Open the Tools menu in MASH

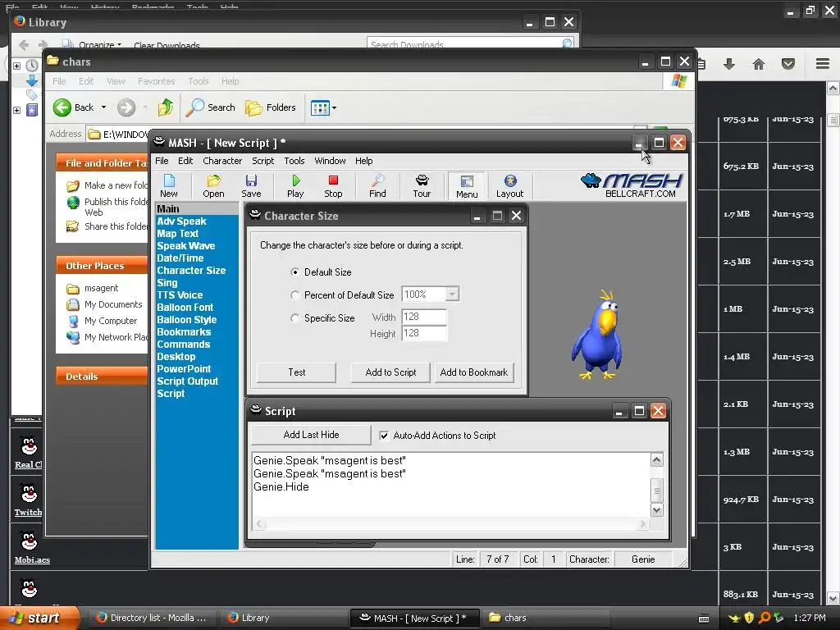pos(294,161)
